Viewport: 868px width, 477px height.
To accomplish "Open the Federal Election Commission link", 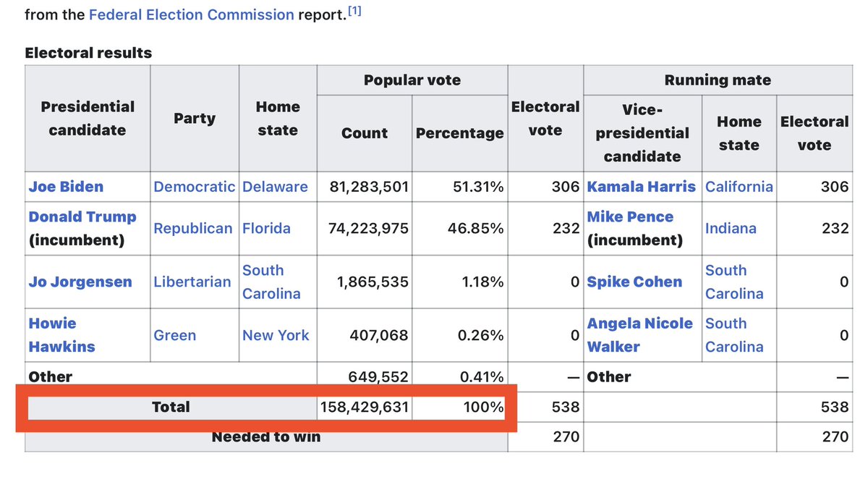I will point(191,14).
